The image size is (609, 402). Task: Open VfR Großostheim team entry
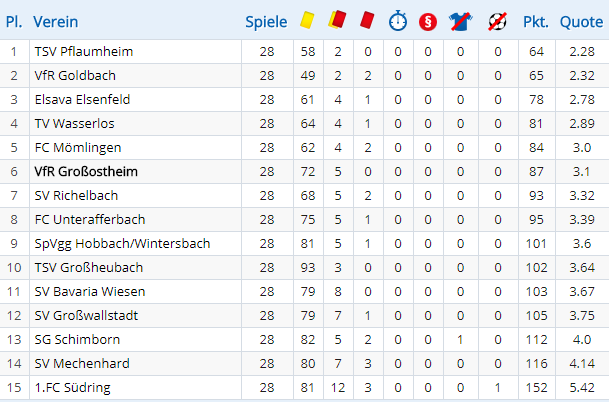click(86, 171)
